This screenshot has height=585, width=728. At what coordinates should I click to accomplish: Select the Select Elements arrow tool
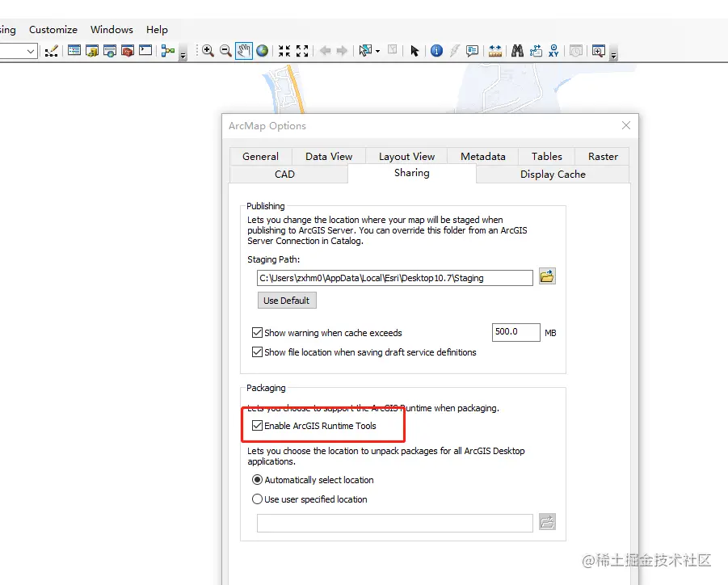click(414, 51)
